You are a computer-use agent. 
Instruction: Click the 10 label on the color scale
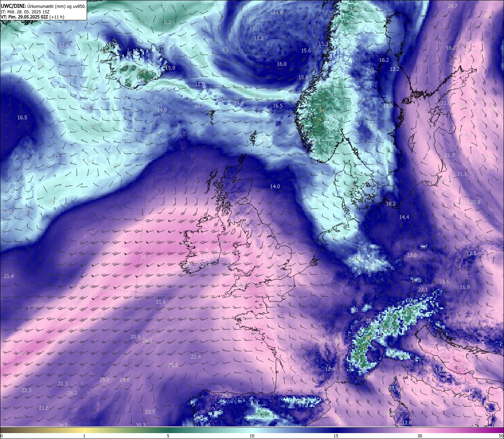252,436
